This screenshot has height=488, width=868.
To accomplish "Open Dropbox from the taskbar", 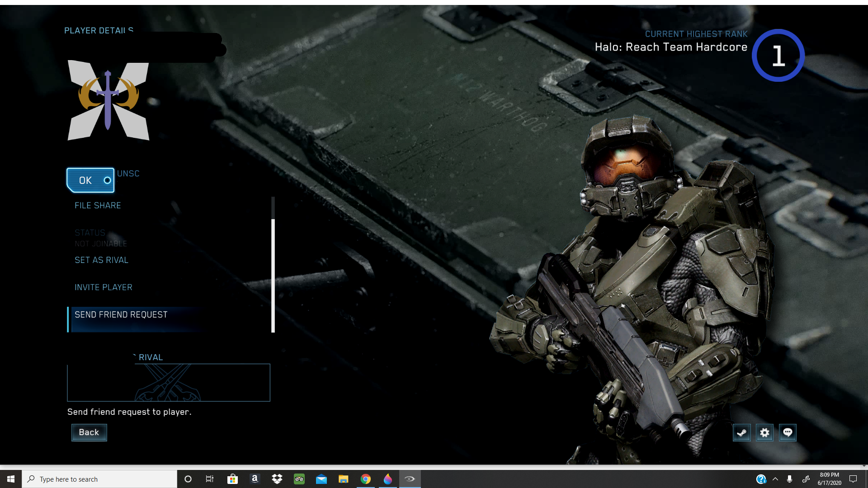I will point(277,479).
